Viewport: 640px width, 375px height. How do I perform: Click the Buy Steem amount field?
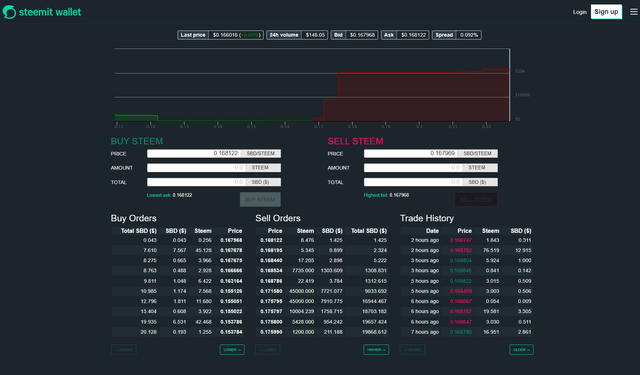(196, 168)
